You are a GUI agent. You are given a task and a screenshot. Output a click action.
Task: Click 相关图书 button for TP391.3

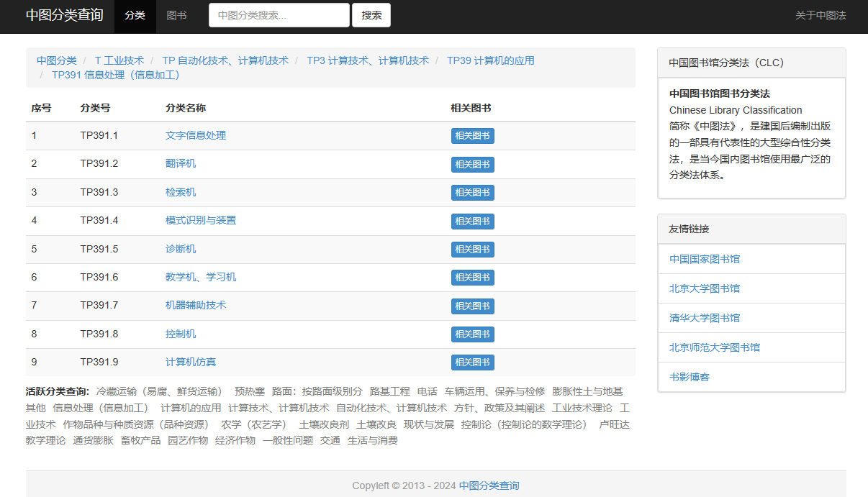click(473, 193)
